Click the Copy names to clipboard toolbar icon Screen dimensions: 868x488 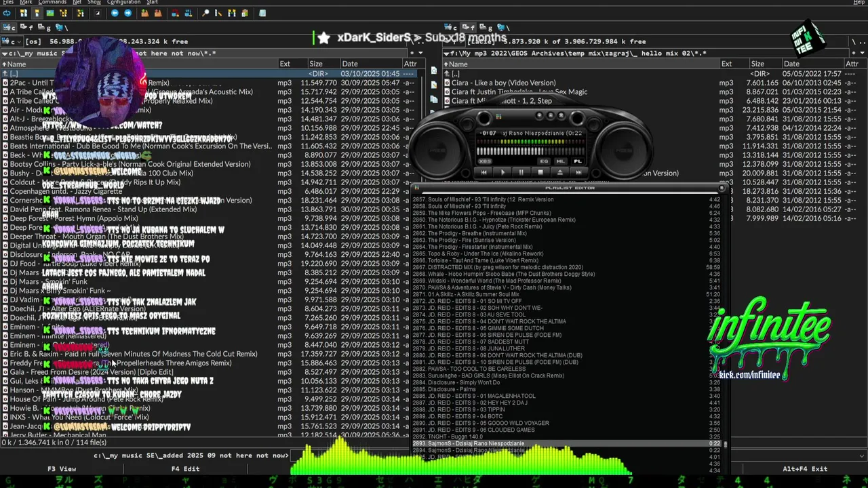click(x=245, y=13)
